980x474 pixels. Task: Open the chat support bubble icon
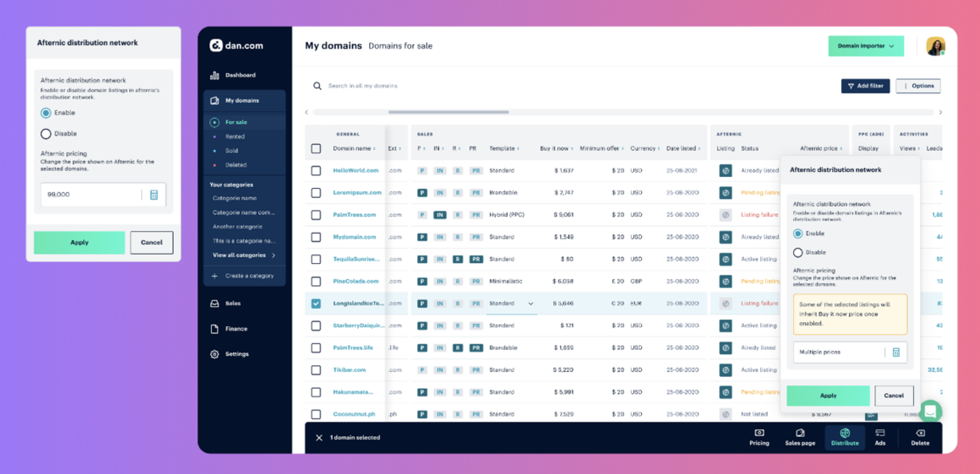(x=930, y=411)
